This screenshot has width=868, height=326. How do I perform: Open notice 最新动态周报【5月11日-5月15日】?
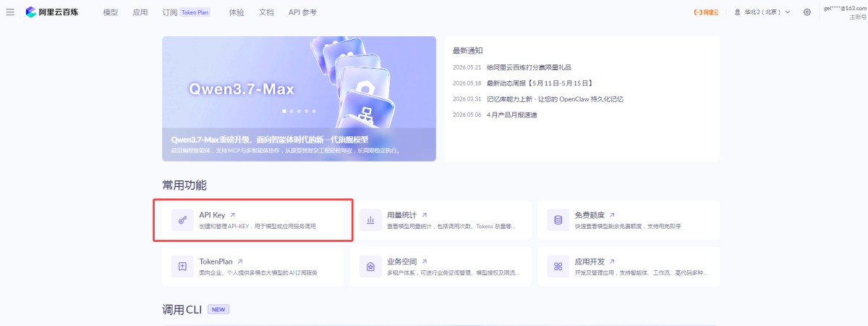[540, 83]
